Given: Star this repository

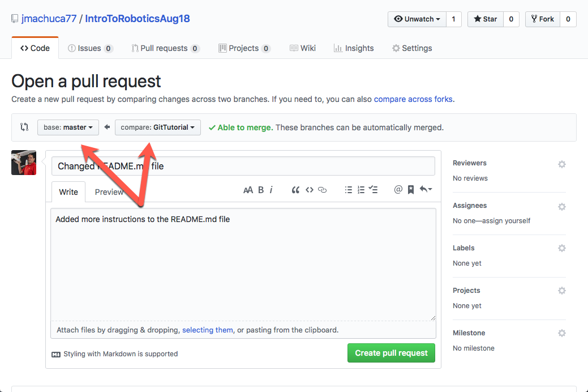Looking at the screenshot, I should click(x=485, y=19).
